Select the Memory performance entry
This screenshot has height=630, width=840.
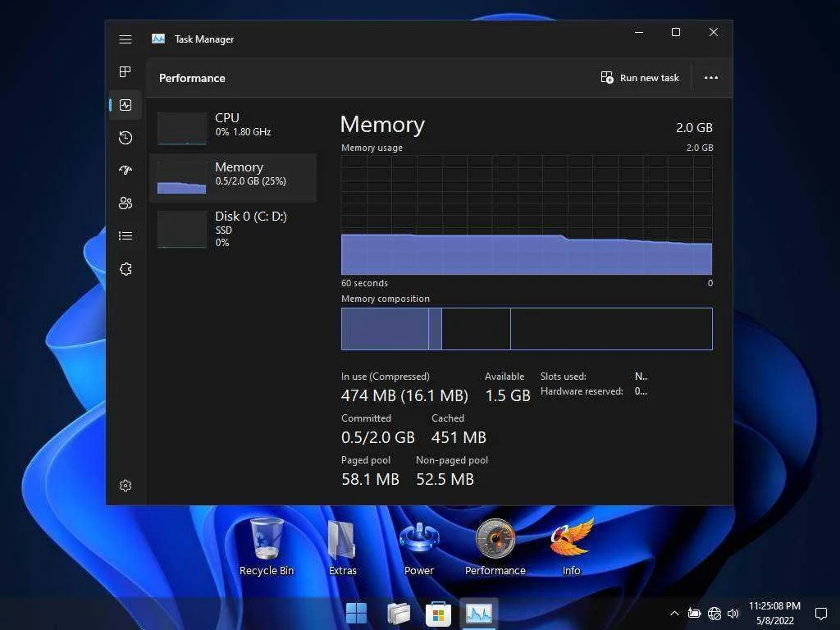233,178
